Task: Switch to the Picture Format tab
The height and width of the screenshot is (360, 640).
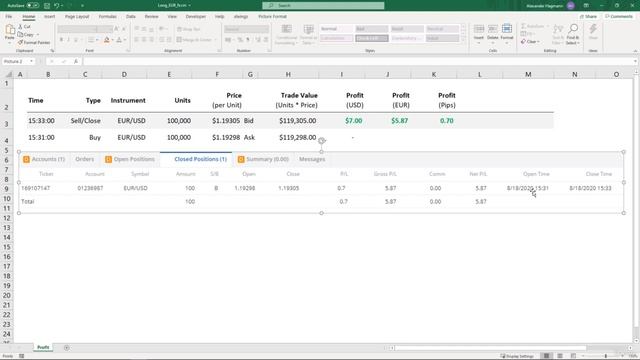Action: coord(272,17)
